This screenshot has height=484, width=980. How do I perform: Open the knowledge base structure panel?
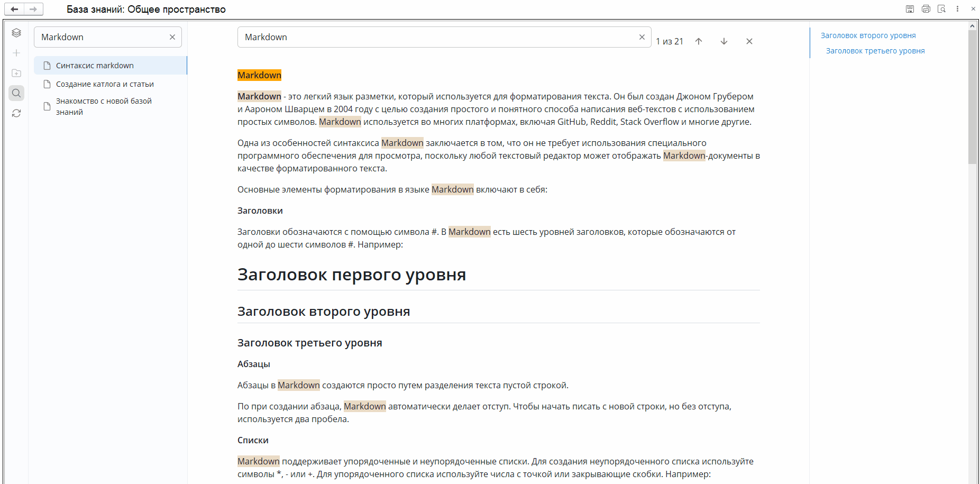point(16,33)
